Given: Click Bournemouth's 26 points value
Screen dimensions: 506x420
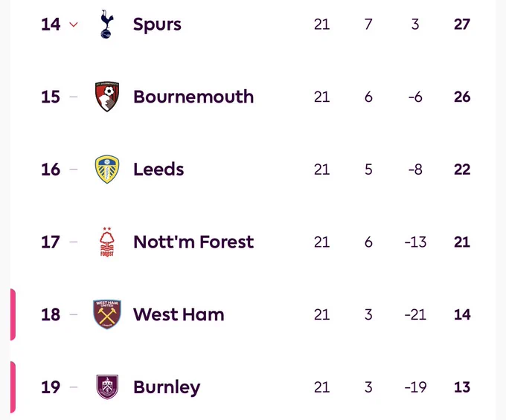Looking at the screenshot, I should [x=462, y=97].
